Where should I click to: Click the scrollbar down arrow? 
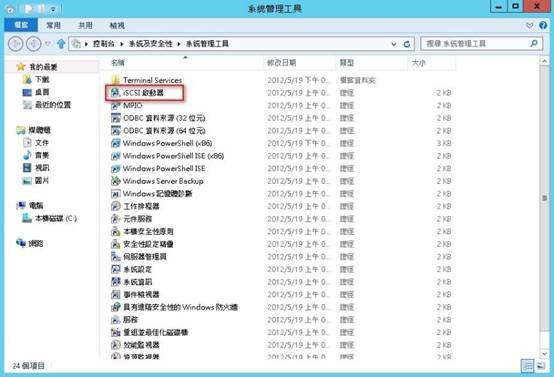click(544, 353)
